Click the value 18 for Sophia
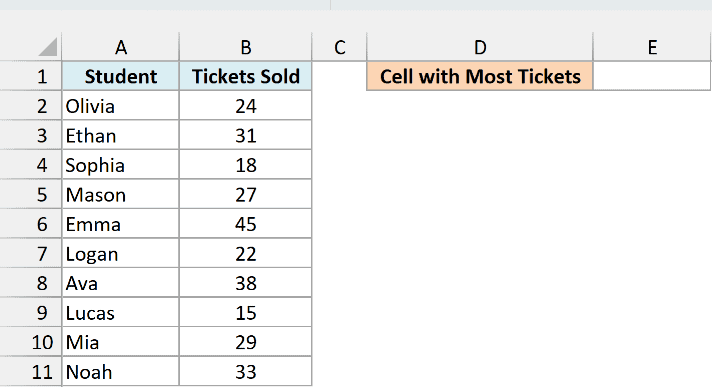Image resolution: width=712 pixels, height=387 pixels. click(246, 164)
